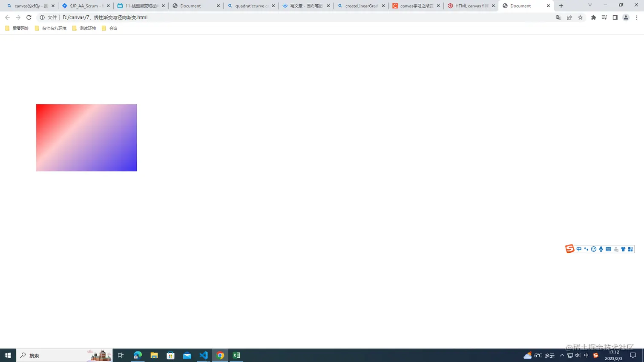Open volume control tray icon
This screenshot has height=362, width=644.
click(578, 355)
